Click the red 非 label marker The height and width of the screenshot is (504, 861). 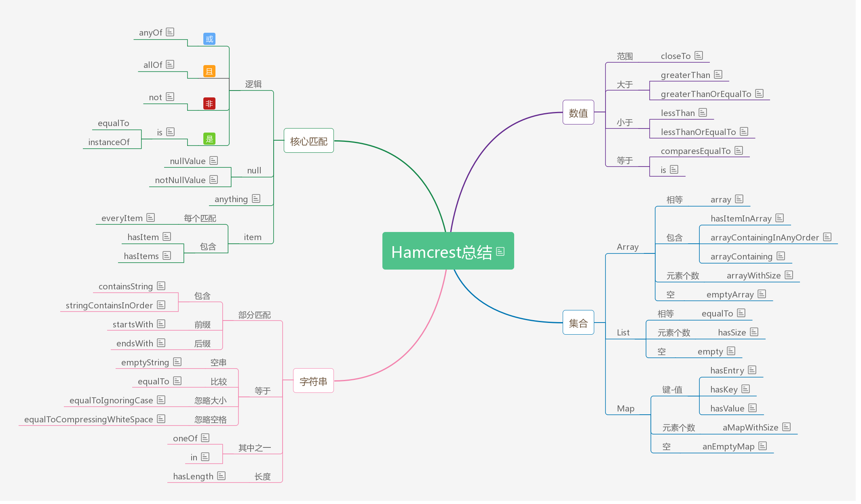209,104
